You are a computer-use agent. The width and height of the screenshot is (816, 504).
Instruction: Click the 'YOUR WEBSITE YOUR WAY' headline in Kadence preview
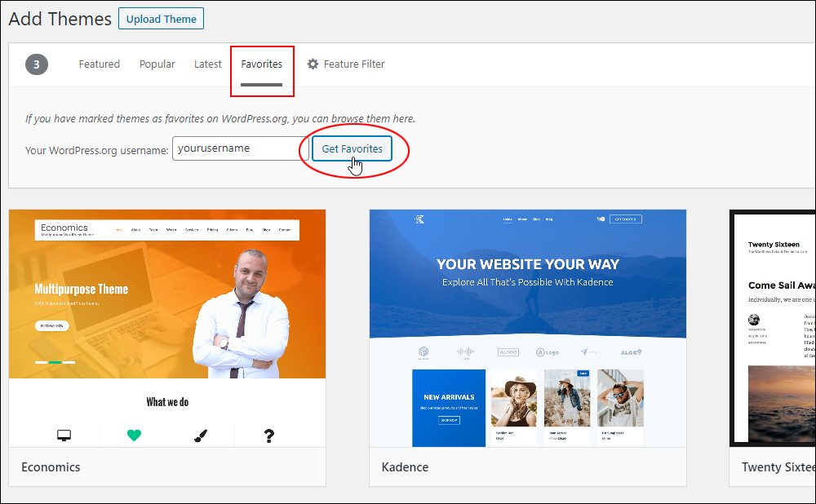(528, 264)
